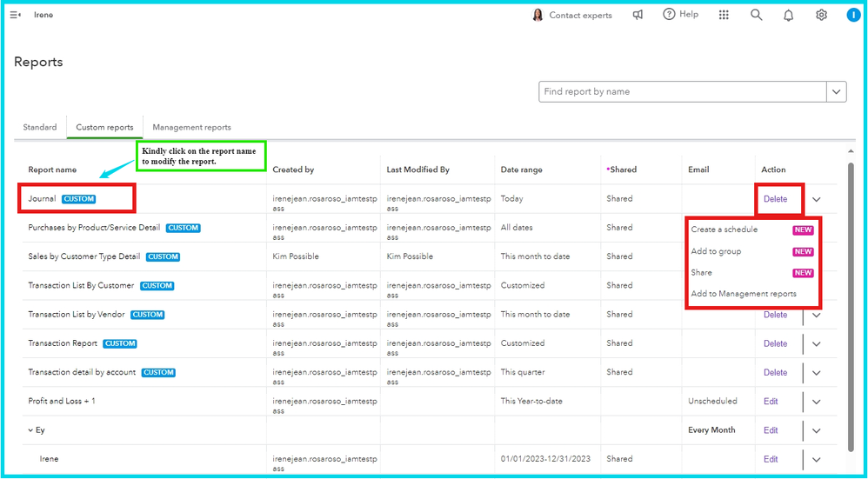Click the Contact experts label
Viewport: 868px width, 479px height.
(x=581, y=16)
